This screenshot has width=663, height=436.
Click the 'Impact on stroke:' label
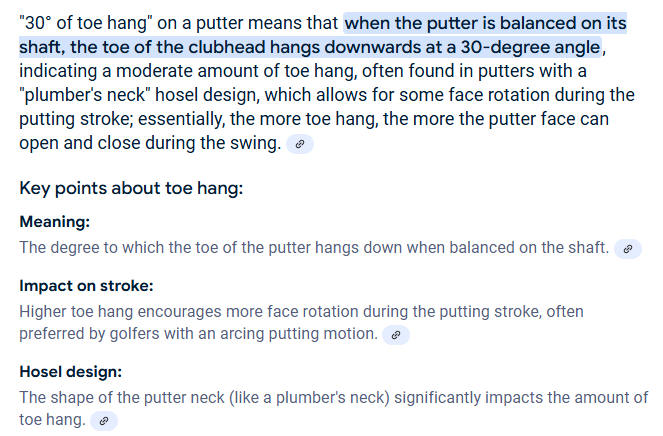pyautogui.click(x=86, y=286)
